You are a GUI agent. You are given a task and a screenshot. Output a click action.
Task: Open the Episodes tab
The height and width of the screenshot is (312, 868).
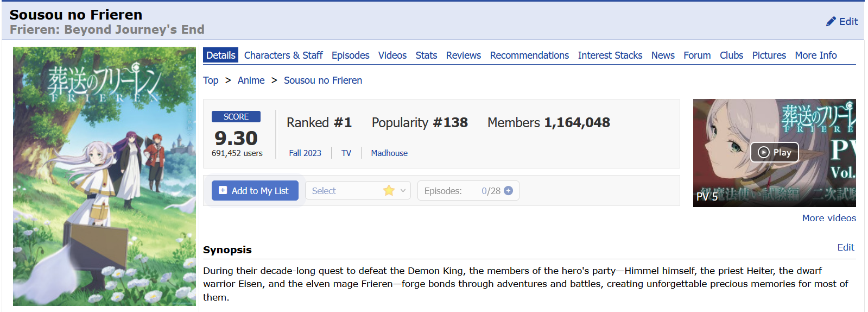350,55
